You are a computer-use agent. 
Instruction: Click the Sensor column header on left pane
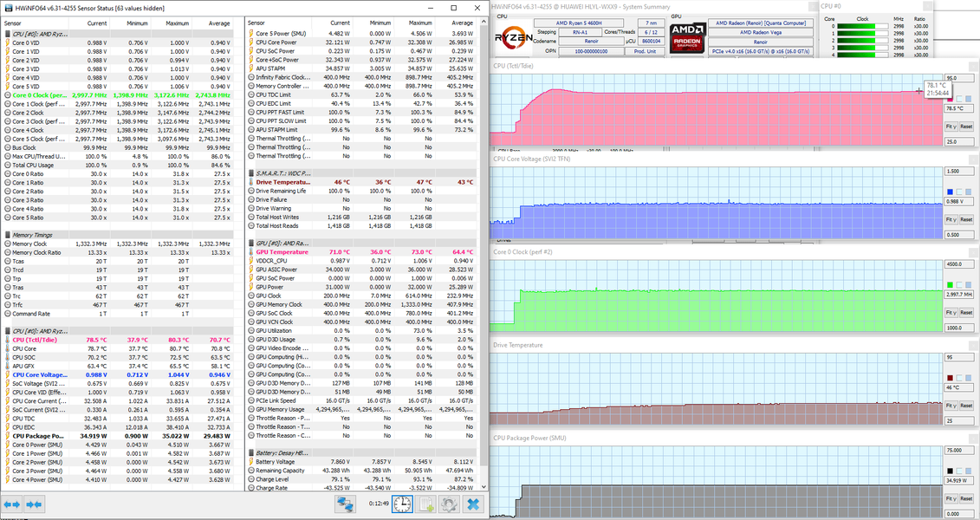click(x=35, y=23)
